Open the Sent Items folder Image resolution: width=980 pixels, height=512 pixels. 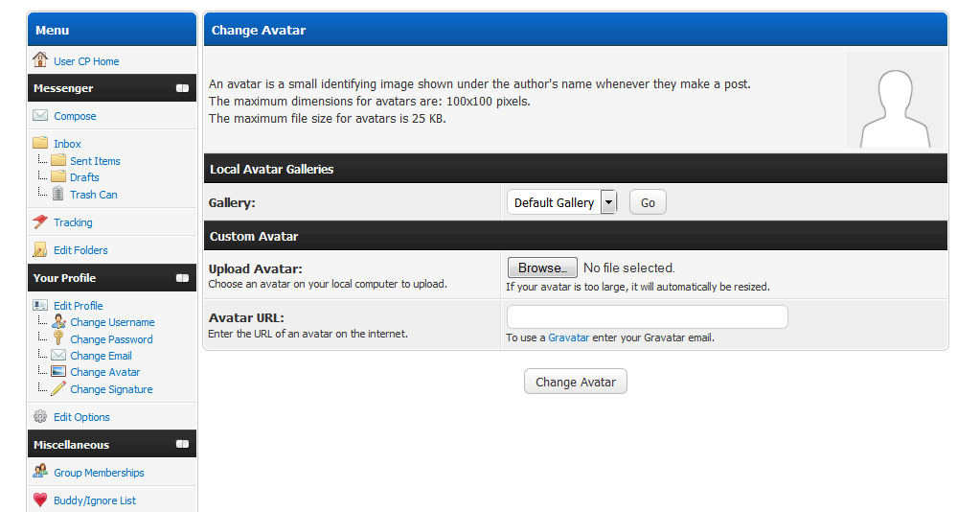coord(95,161)
